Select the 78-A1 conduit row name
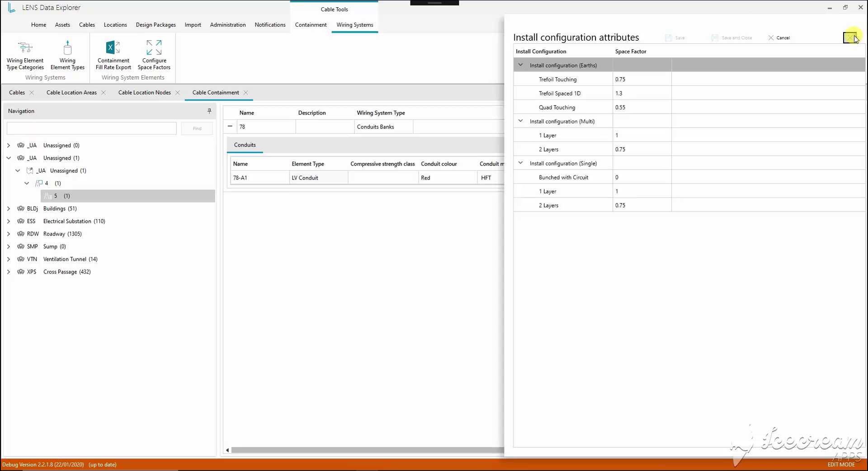The height and width of the screenshot is (471, 868). (x=259, y=178)
